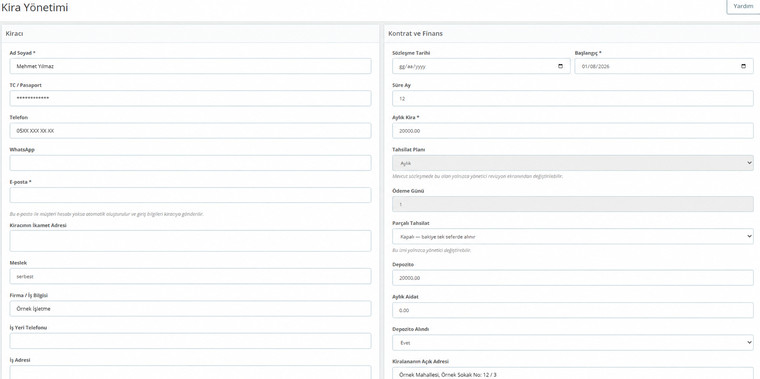Viewport: 760px width, 379px height.
Task: Click the Sözleşme Tarihi date field
Action: [481, 66]
